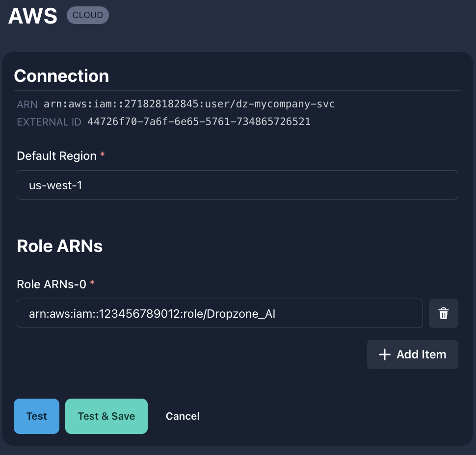Click the Default Region field label
The height and width of the screenshot is (455, 476).
click(56, 156)
